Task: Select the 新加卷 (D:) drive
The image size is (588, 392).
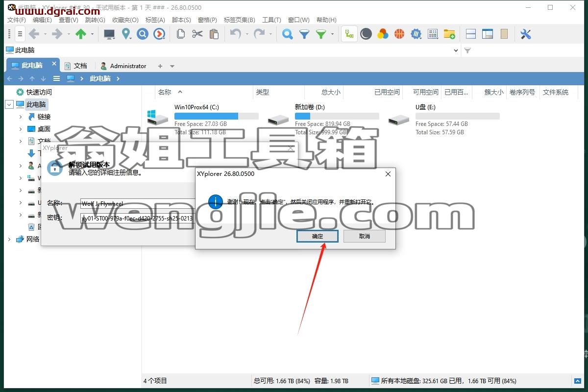Action: point(323,119)
